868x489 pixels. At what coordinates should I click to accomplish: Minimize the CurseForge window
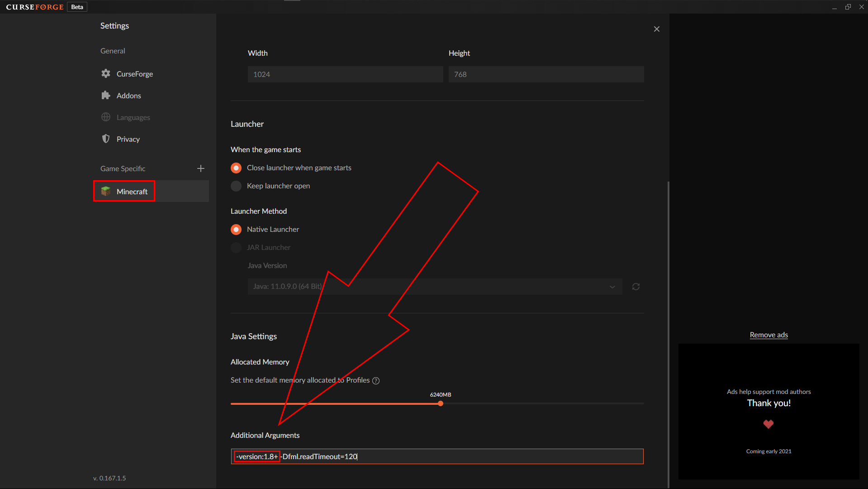tap(835, 7)
